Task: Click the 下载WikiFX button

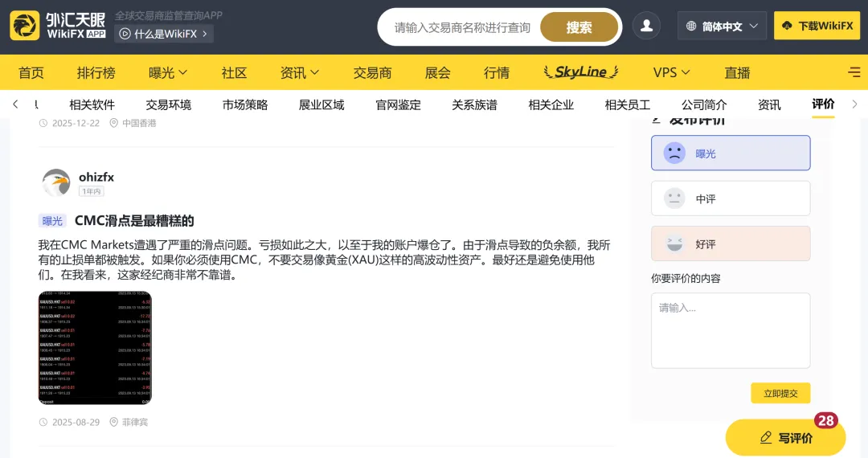Action: point(817,26)
